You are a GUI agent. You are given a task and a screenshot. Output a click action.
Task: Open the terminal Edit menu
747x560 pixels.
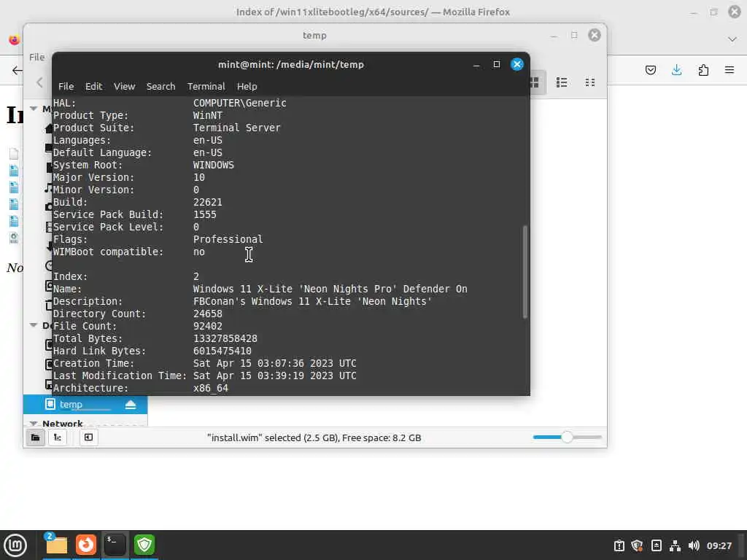pyautogui.click(x=93, y=86)
